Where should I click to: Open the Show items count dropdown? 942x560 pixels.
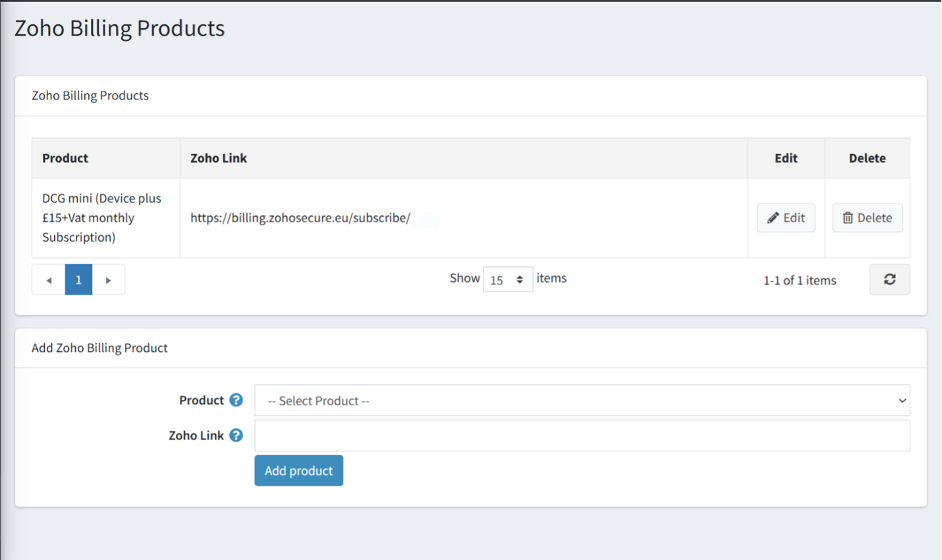(508, 279)
